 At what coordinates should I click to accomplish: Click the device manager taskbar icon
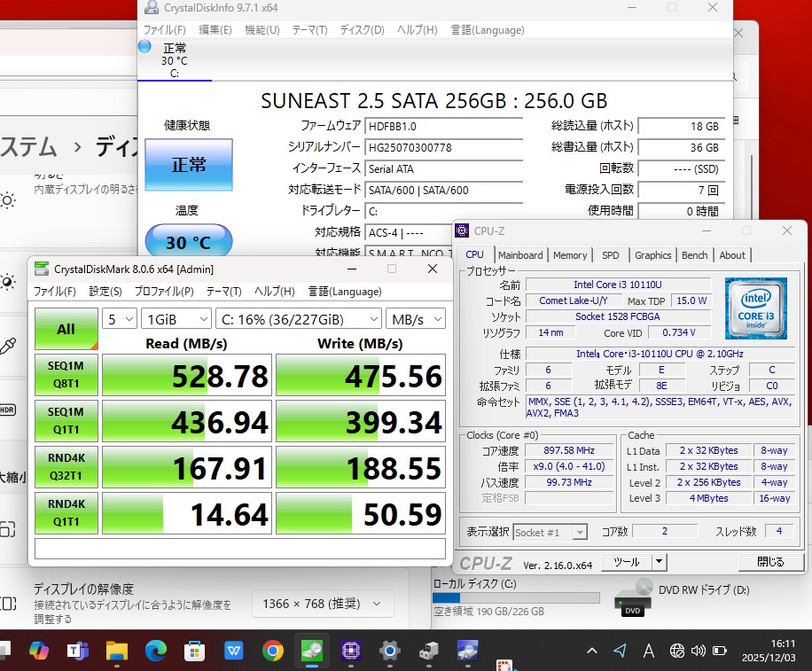pos(429,651)
